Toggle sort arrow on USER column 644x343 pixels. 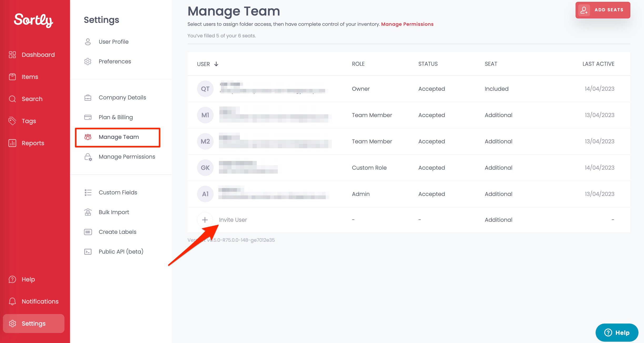pos(216,64)
